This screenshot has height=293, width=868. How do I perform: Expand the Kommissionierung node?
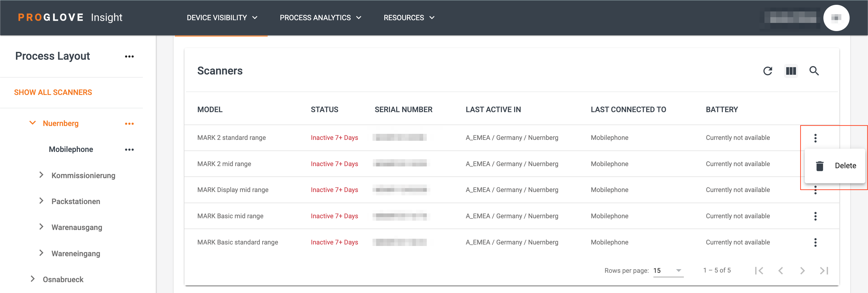pos(41,175)
